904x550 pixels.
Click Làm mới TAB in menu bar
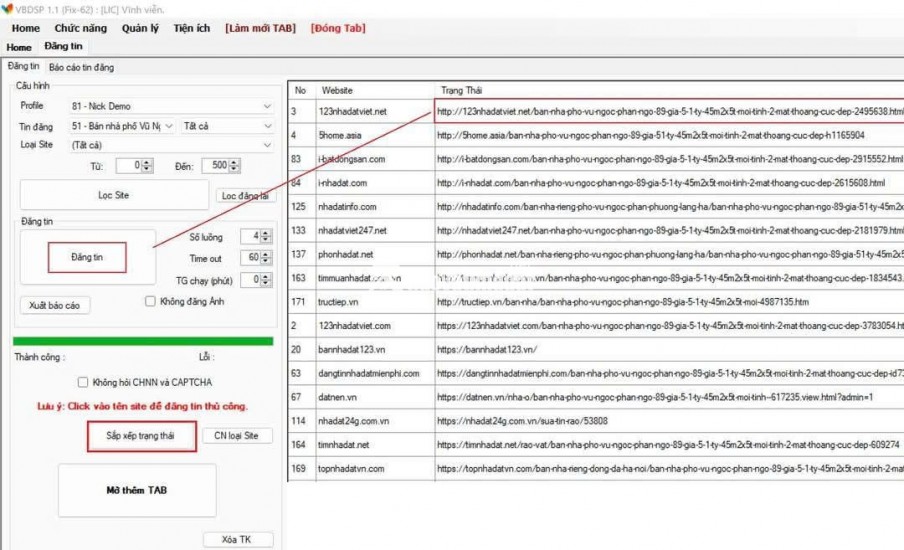[x=260, y=28]
